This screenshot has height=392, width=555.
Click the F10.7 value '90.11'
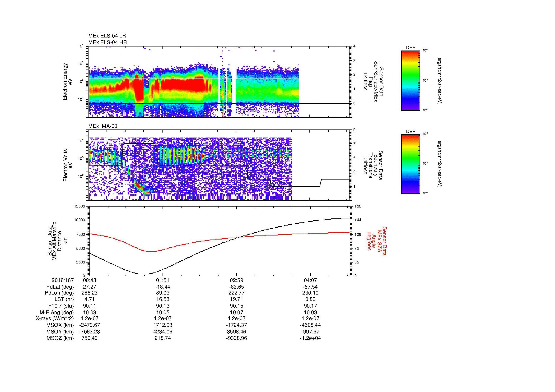click(89, 306)
